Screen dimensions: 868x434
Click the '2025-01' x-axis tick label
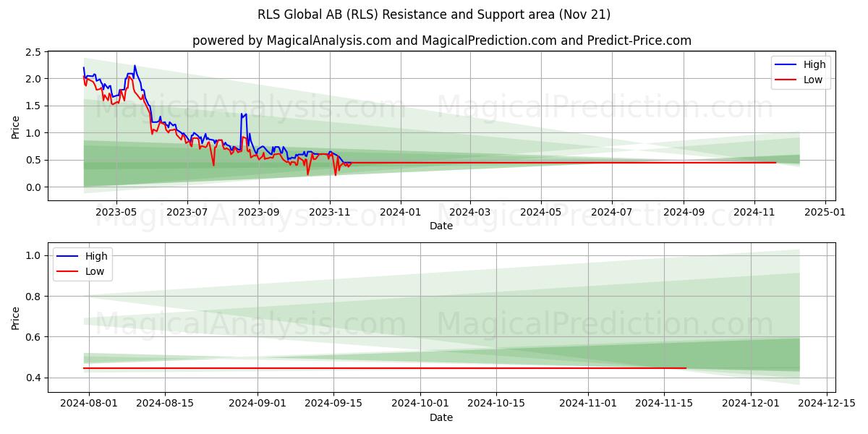click(826, 212)
